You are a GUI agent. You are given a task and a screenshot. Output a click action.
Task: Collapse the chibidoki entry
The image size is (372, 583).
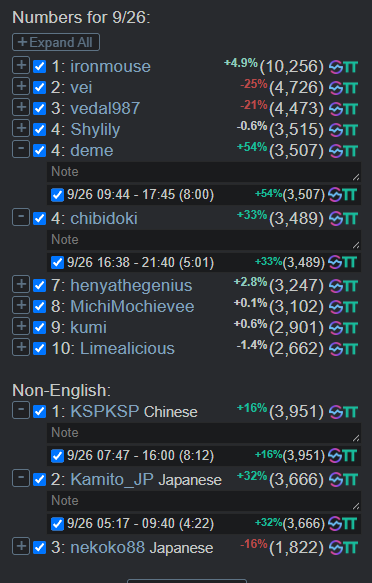(x=21, y=217)
